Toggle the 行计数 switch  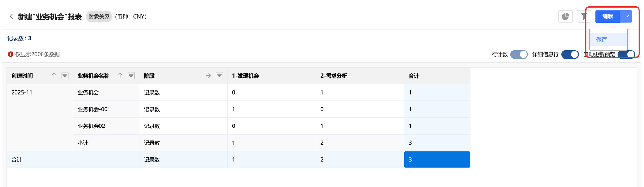[519, 54]
